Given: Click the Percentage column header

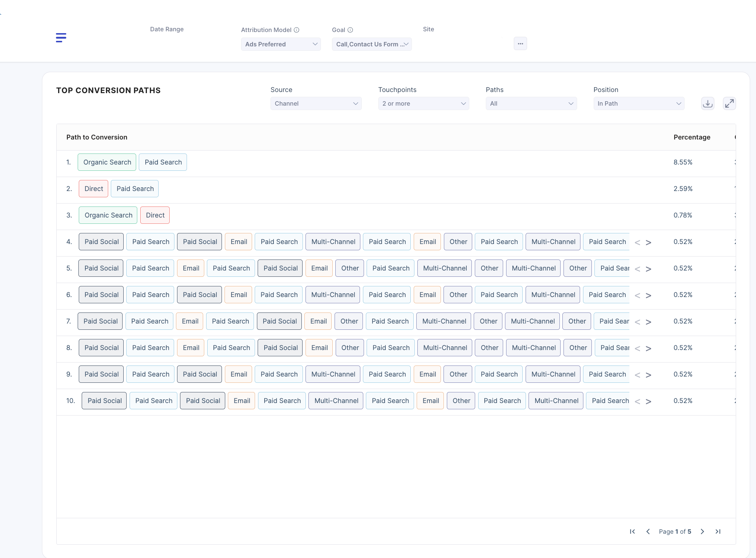Looking at the screenshot, I should [x=692, y=137].
